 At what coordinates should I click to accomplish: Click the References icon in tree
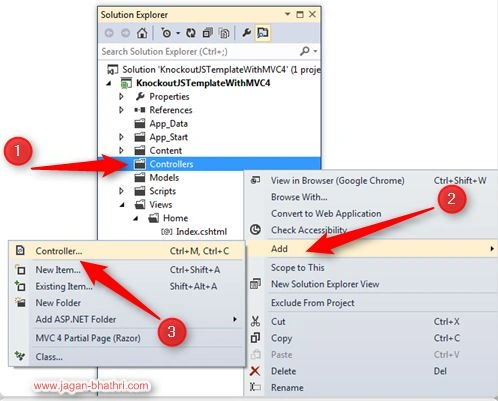(x=140, y=110)
